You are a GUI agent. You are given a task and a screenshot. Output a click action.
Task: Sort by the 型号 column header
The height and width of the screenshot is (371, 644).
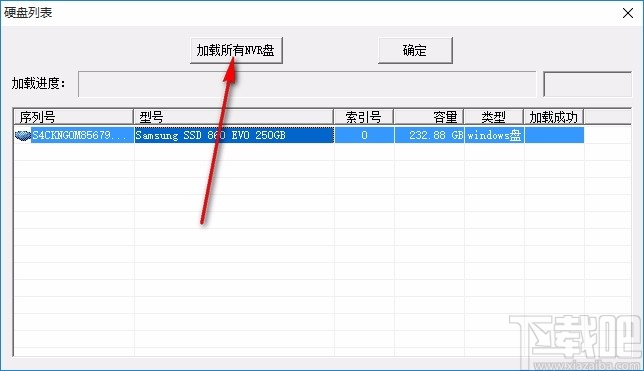[233, 117]
